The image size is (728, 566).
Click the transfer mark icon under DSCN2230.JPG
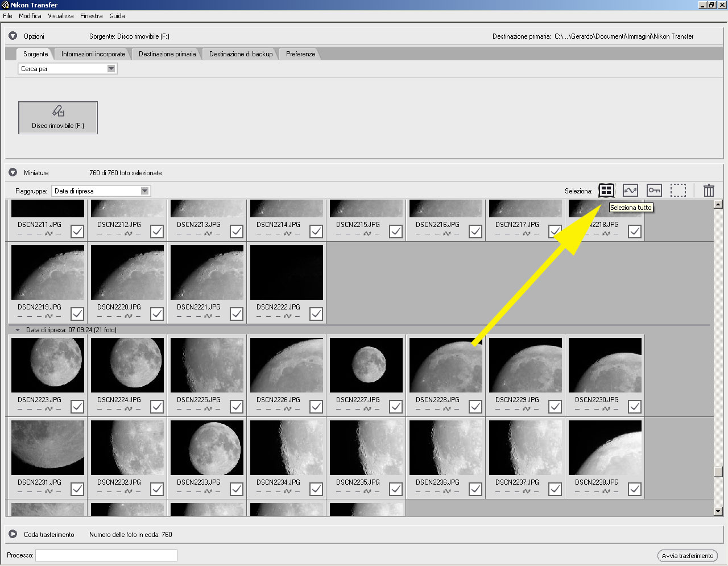606,409
